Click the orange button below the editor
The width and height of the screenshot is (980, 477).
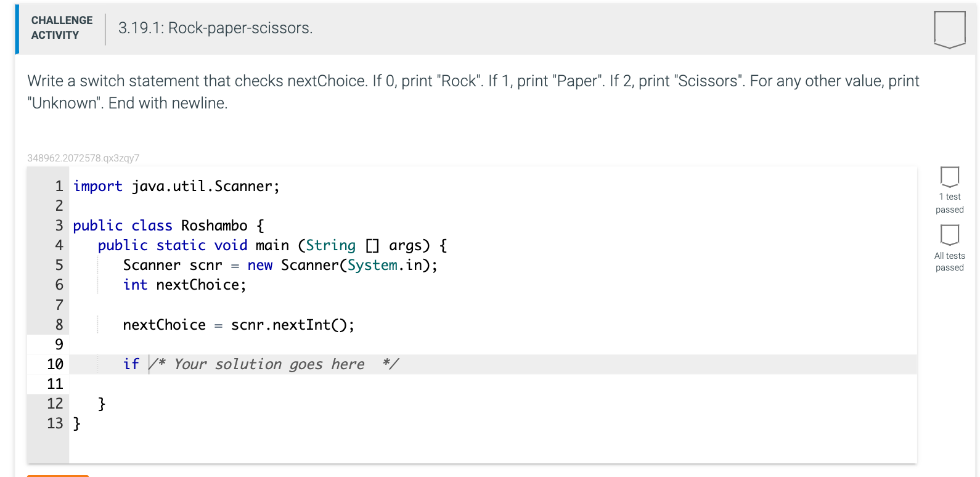coord(58,475)
